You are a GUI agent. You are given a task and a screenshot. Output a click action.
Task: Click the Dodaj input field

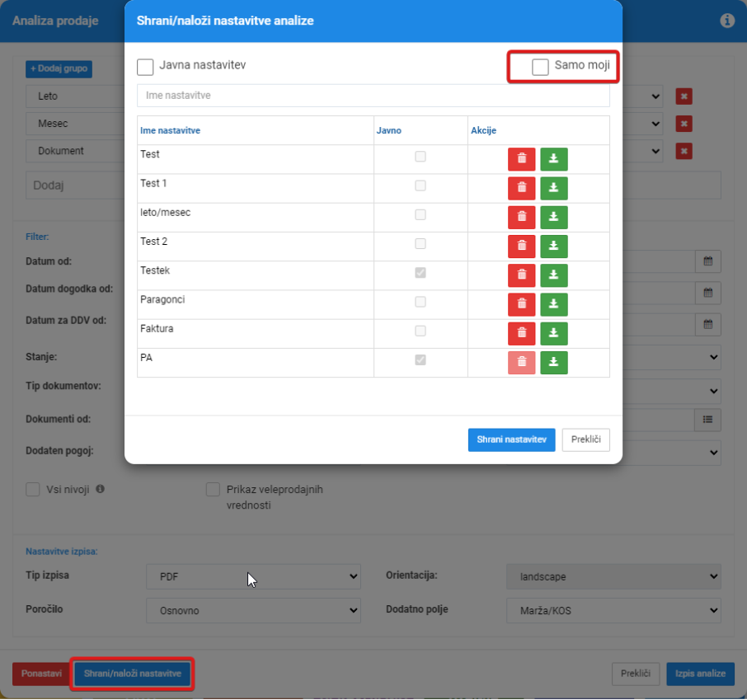76,186
